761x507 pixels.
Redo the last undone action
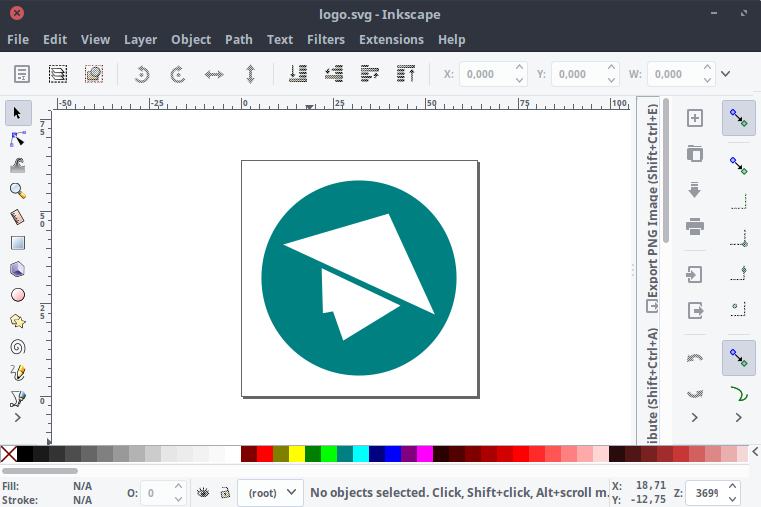click(695, 394)
